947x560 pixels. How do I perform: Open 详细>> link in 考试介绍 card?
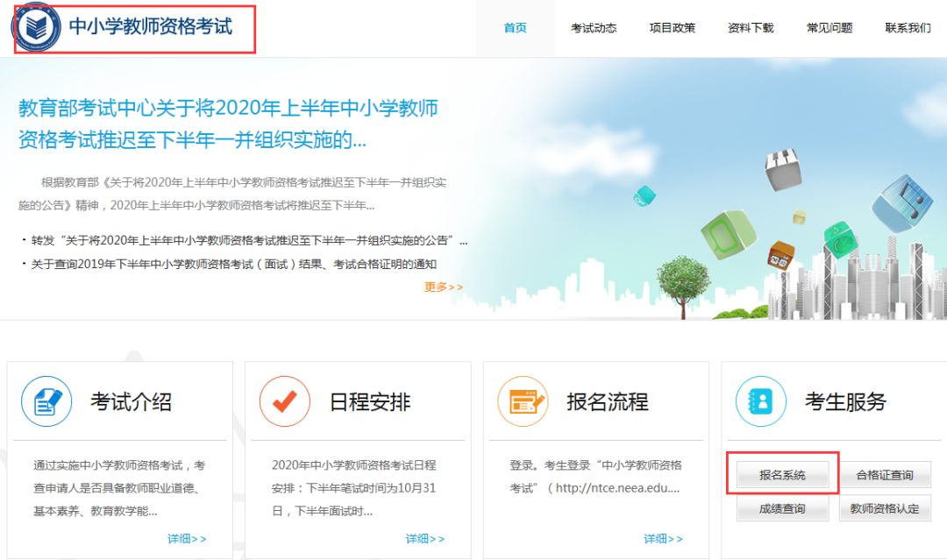coord(187,538)
